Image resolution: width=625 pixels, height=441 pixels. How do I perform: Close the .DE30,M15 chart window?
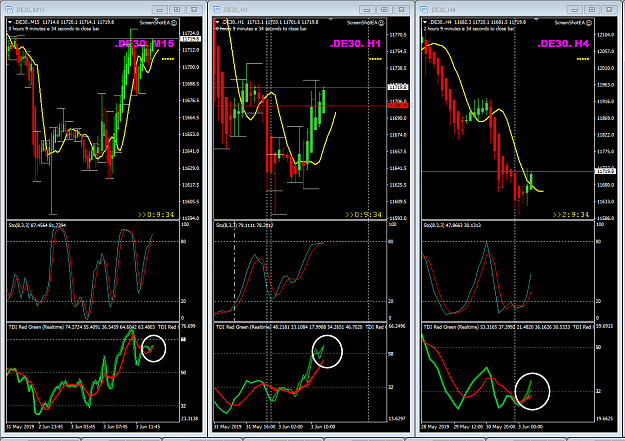tap(194, 10)
